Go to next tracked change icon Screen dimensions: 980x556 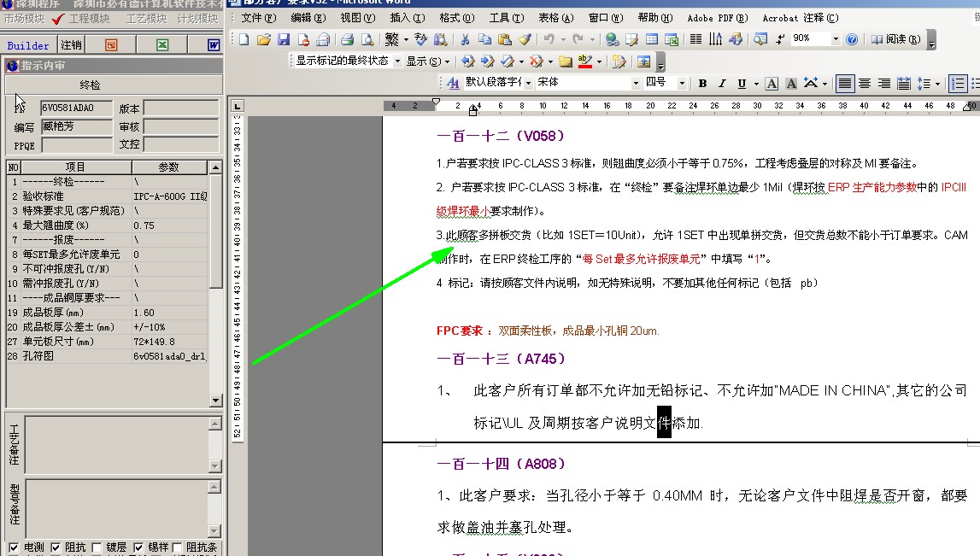488,61
